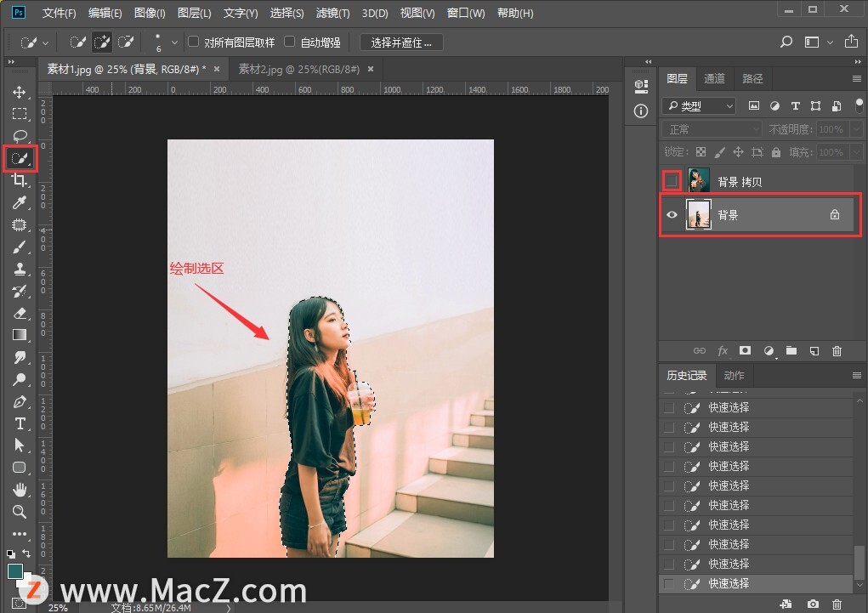Select the Smudge tool
This screenshot has height=613, width=868.
click(x=20, y=357)
